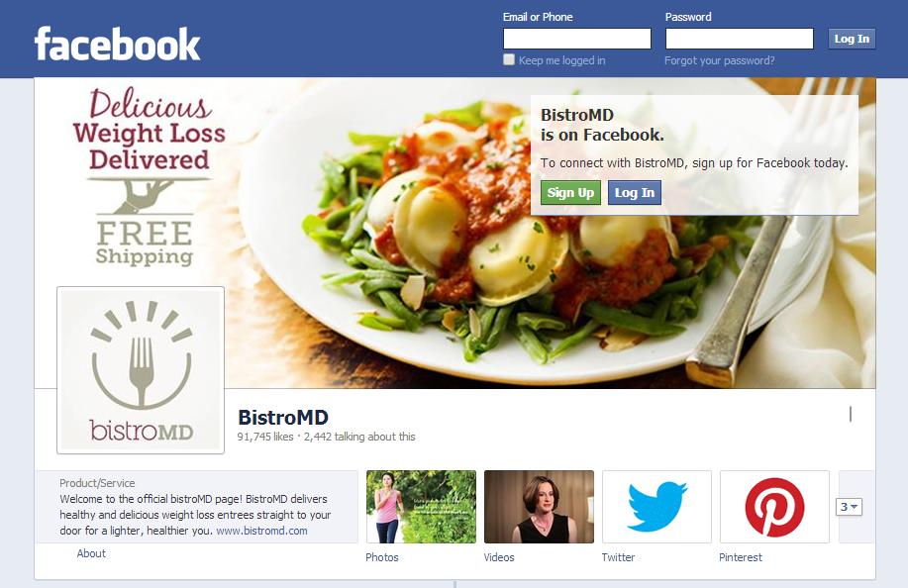Click the Facebook logo
The height and width of the screenshot is (588, 908).
click(x=118, y=44)
